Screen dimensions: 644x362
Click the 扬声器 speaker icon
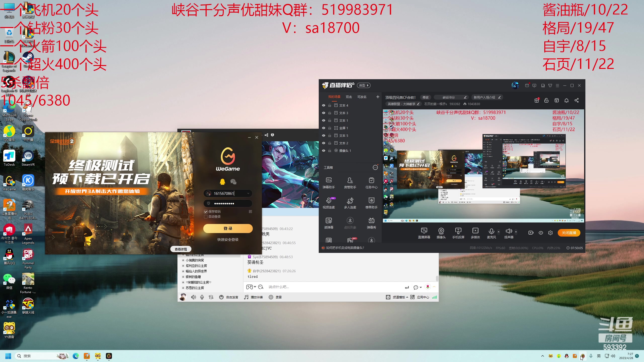click(x=509, y=231)
